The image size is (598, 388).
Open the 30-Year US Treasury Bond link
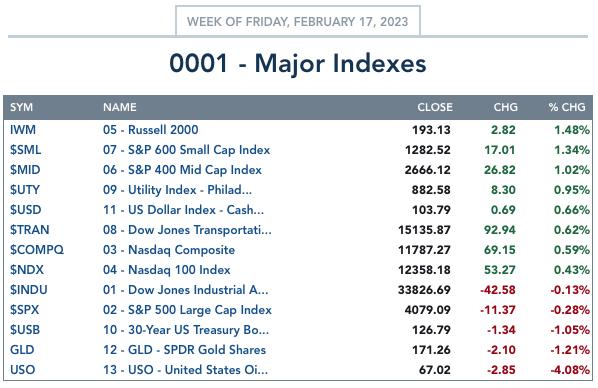pyautogui.click(x=186, y=330)
